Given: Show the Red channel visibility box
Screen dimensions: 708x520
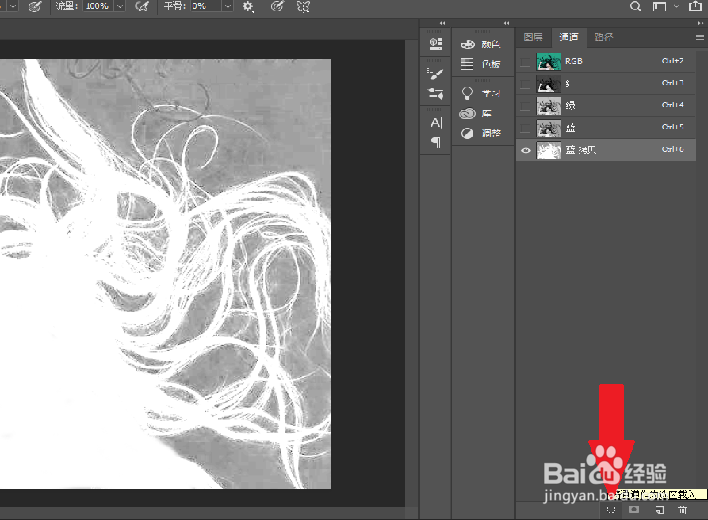Looking at the screenshot, I should [x=525, y=84].
